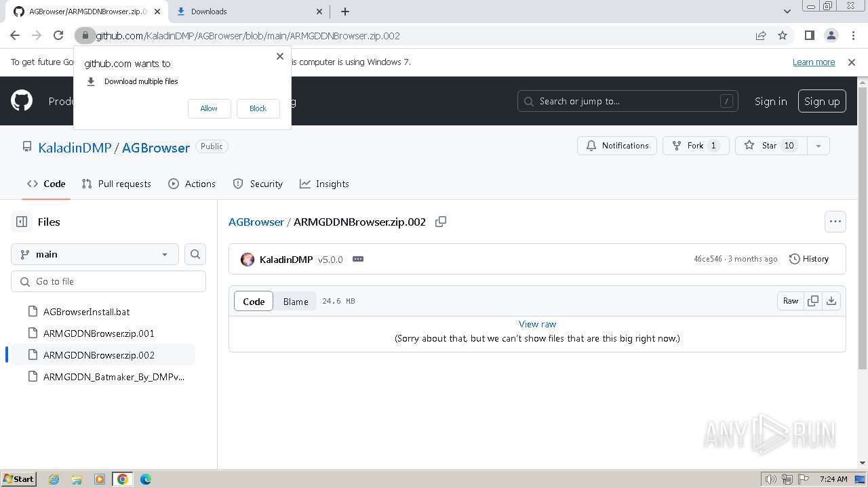Select the Code view toggle

pyautogui.click(x=254, y=302)
